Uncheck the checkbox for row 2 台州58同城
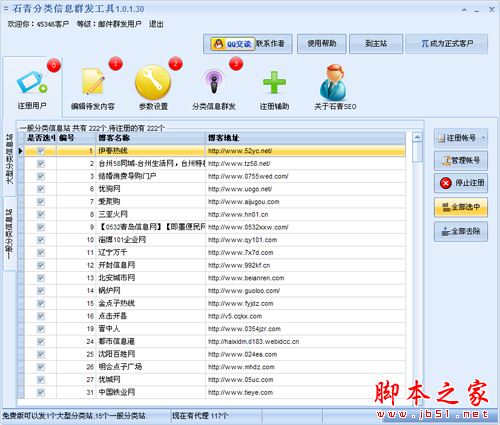 point(41,164)
